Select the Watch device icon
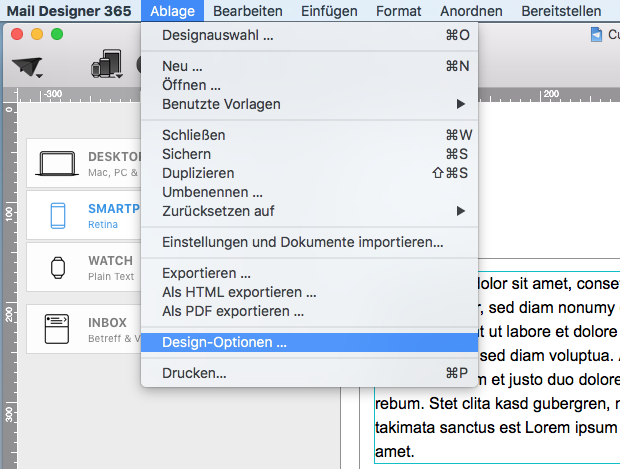620x469 pixels. coord(58,268)
